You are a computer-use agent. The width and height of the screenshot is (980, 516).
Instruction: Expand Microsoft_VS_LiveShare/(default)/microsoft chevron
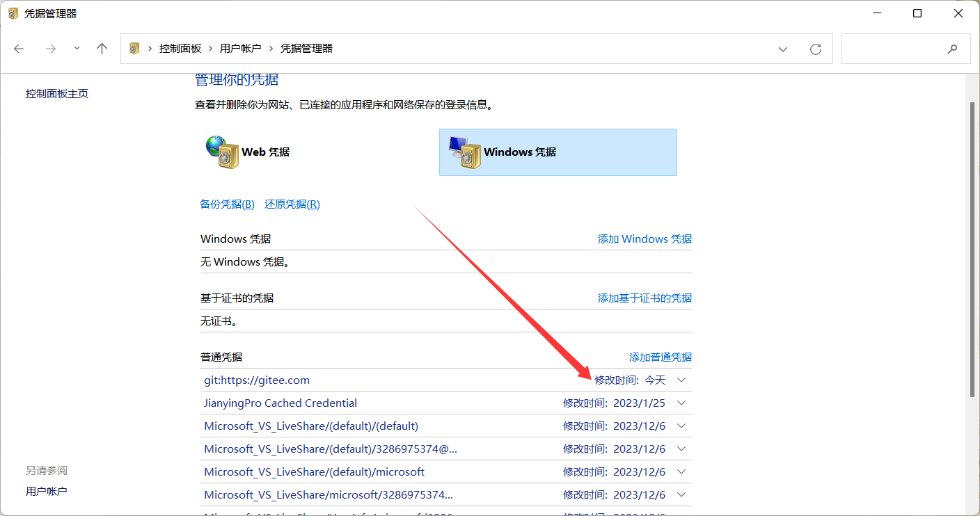coord(681,471)
